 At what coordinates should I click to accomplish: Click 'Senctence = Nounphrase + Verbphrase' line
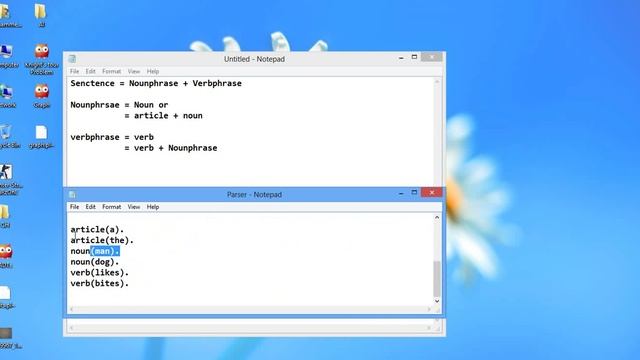(156, 84)
